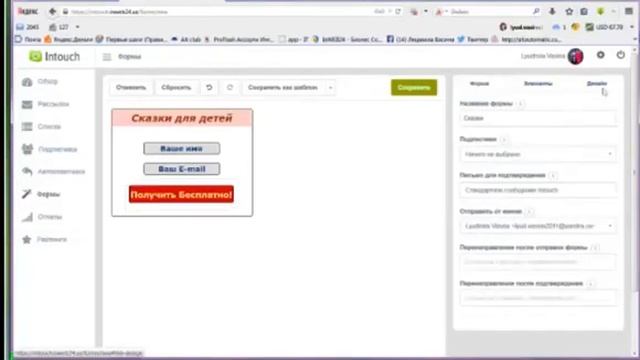
Task: Toggle the hamburger menu next to Формы
Action: tap(107, 57)
